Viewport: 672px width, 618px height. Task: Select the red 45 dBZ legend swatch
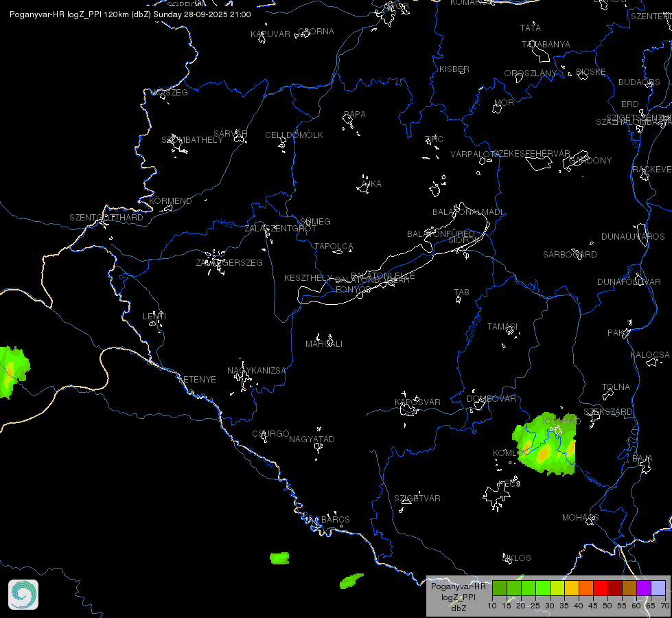(x=601, y=588)
